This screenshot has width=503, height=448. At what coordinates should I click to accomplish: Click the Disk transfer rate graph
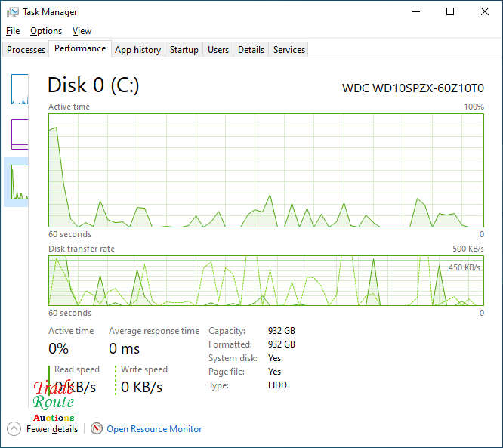(x=266, y=280)
